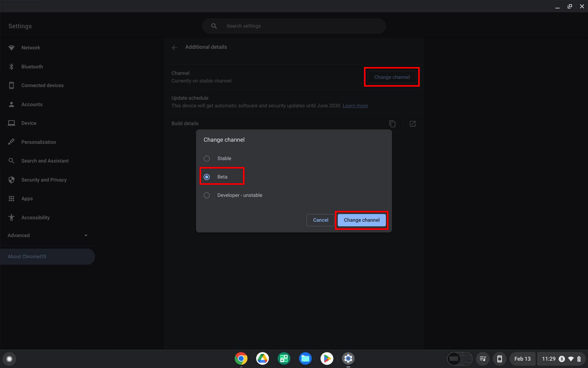
Task: Click Learn more link for update schedule
Action: pos(355,105)
